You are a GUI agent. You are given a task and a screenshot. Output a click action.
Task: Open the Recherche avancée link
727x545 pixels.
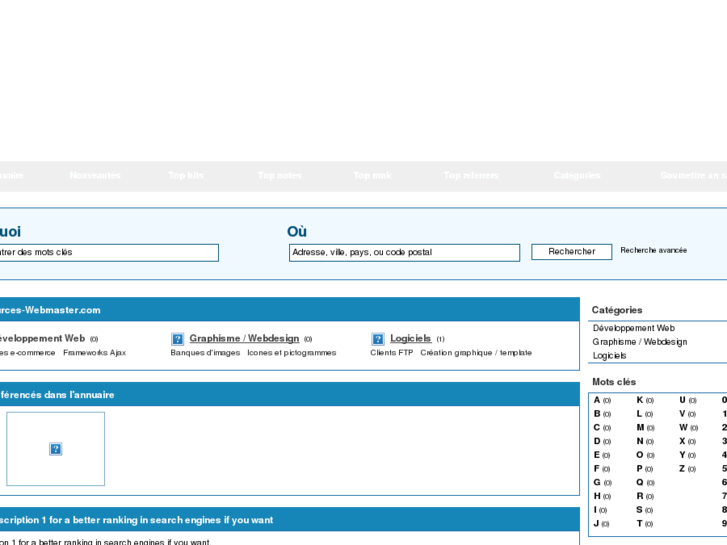coord(653,251)
